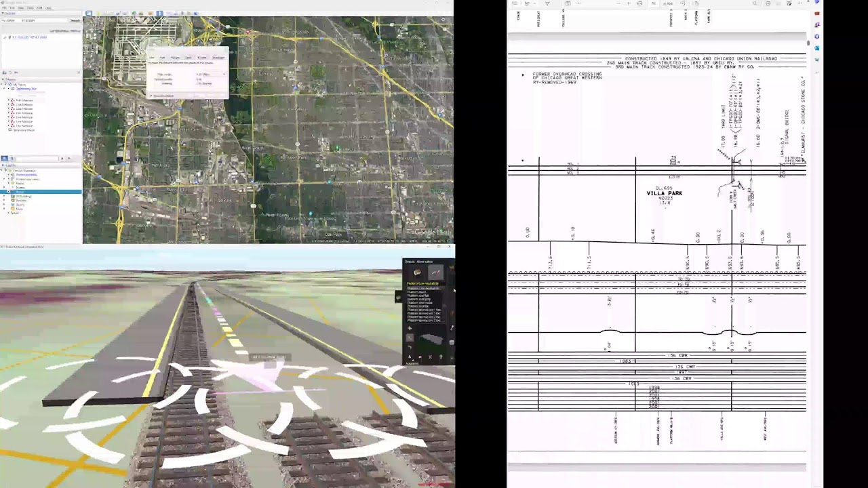Viewport: 868px width, 488px height.
Task: Click the delete X tool in Trainz panel
Action: click(x=420, y=357)
